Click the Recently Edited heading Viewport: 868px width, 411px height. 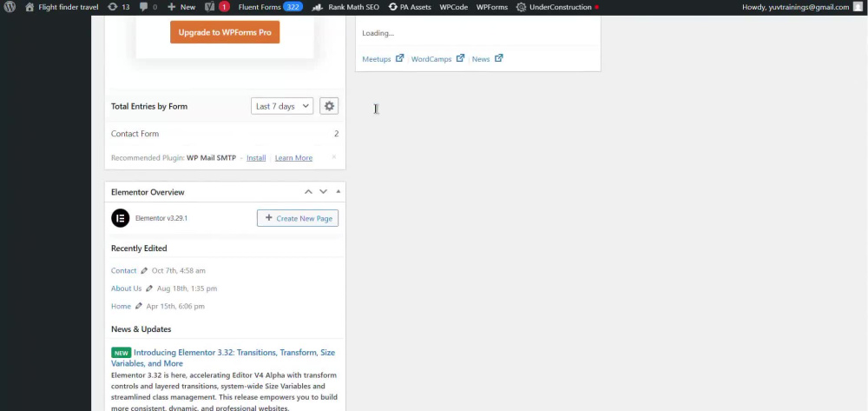[139, 249]
